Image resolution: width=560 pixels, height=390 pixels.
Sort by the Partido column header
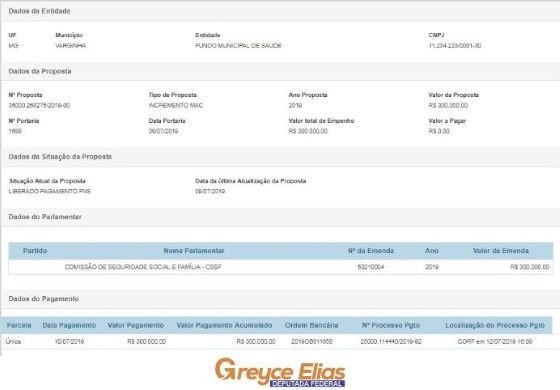[35, 251]
